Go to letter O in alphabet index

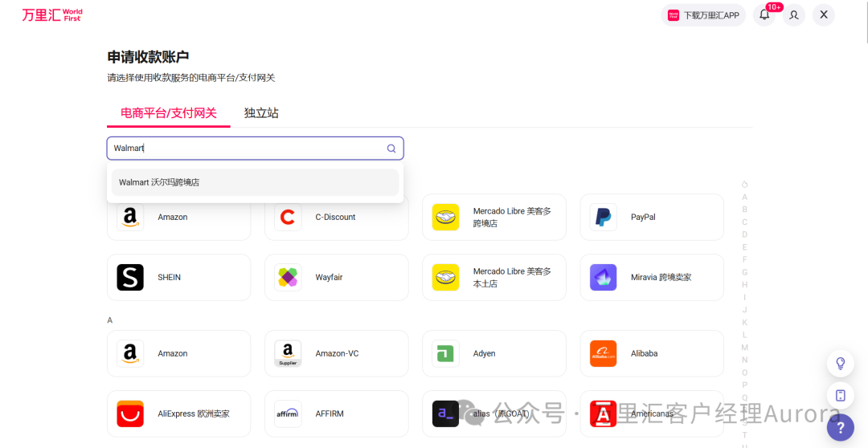[744, 373]
